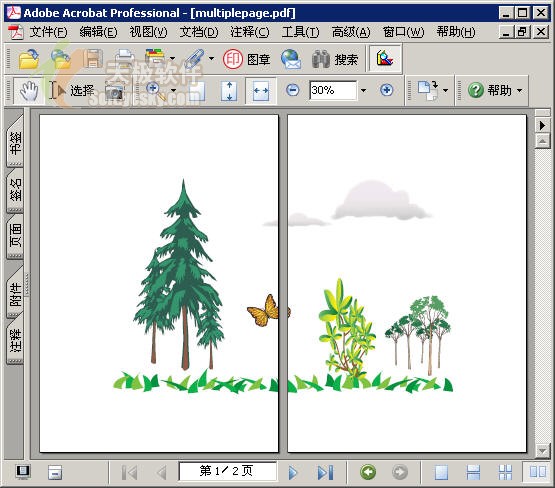
Task: Click the Save floppy disk icon
Action: (x=93, y=59)
